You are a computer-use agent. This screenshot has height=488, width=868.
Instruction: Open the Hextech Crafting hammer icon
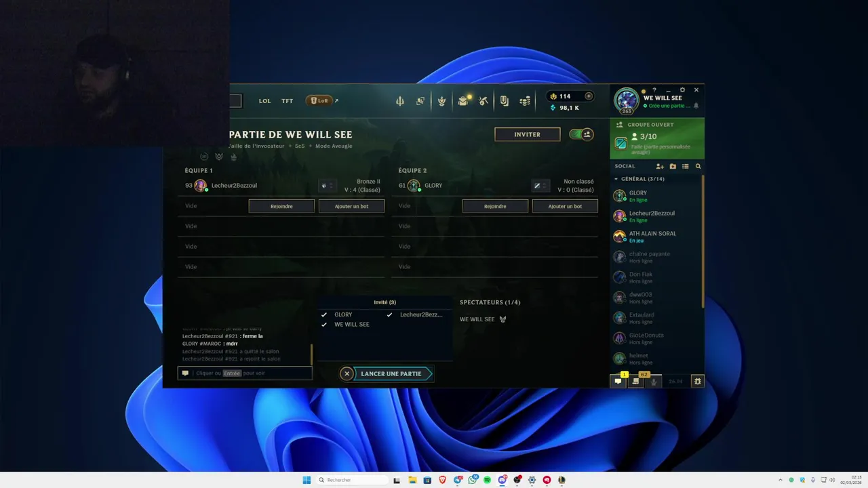[x=484, y=101]
